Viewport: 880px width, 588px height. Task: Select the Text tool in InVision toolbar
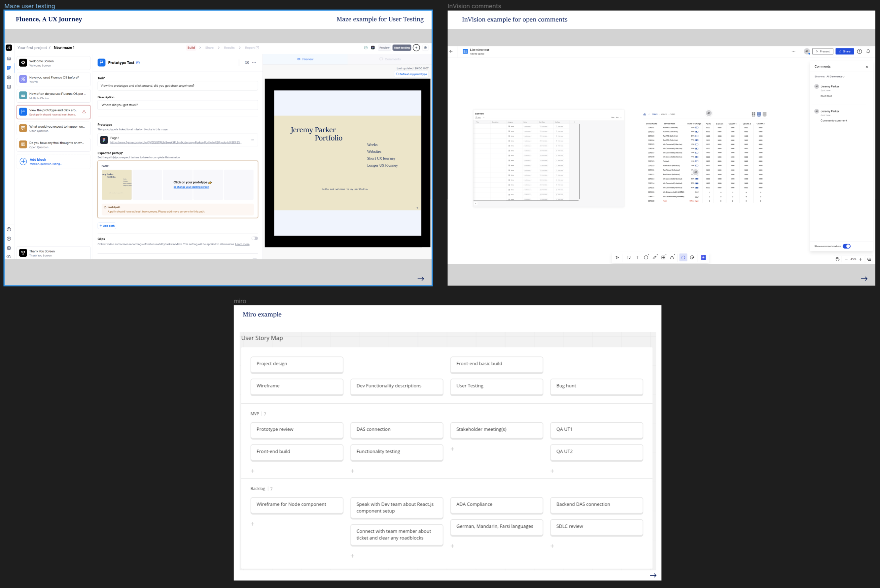pos(637,257)
